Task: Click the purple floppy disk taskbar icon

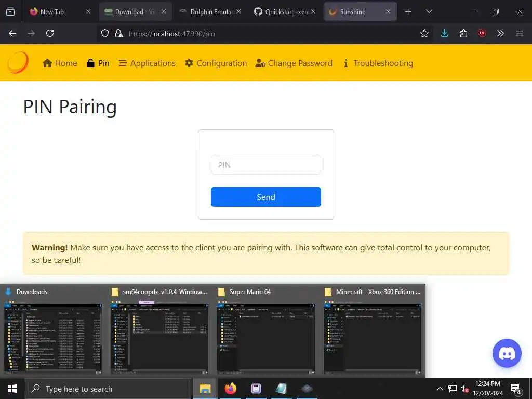Action: click(256, 389)
